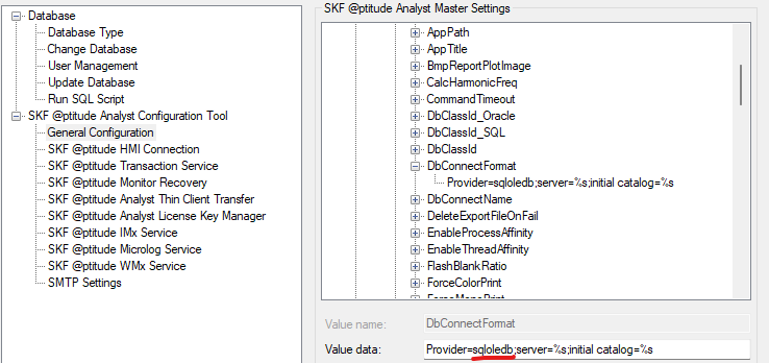Open SKF @ptitude Analyst License Key Manager
The image size is (769, 363).
coord(157,216)
